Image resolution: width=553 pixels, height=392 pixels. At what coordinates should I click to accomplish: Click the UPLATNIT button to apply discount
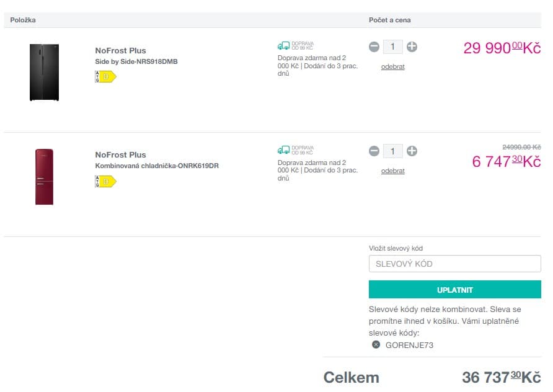click(x=454, y=289)
